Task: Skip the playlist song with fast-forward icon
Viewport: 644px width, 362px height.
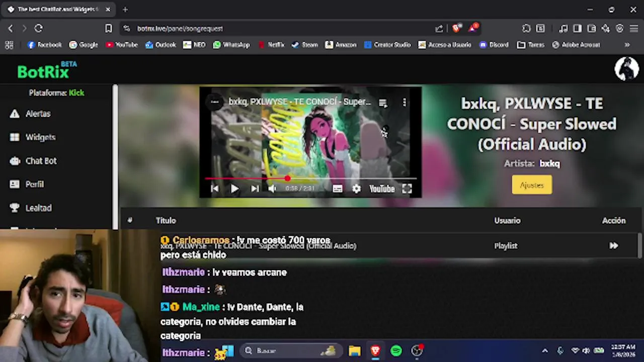Action: [x=614, y=246]
